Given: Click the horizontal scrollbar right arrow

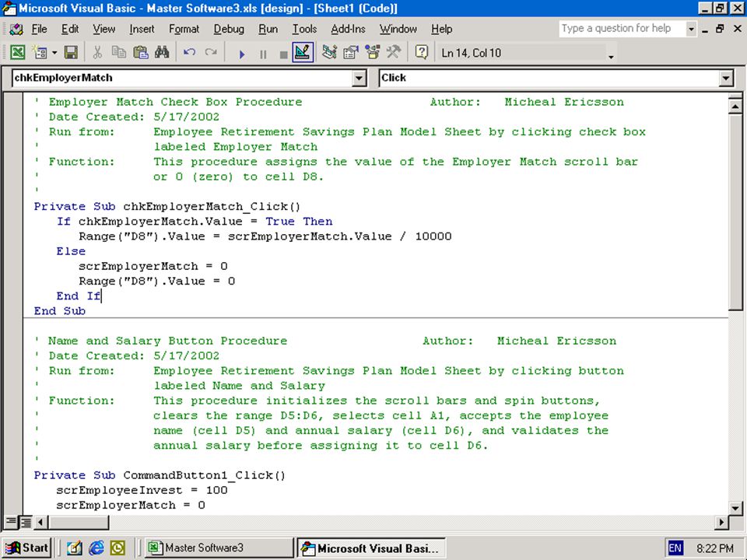Looking at the screenshot, I should pos(722,523).
